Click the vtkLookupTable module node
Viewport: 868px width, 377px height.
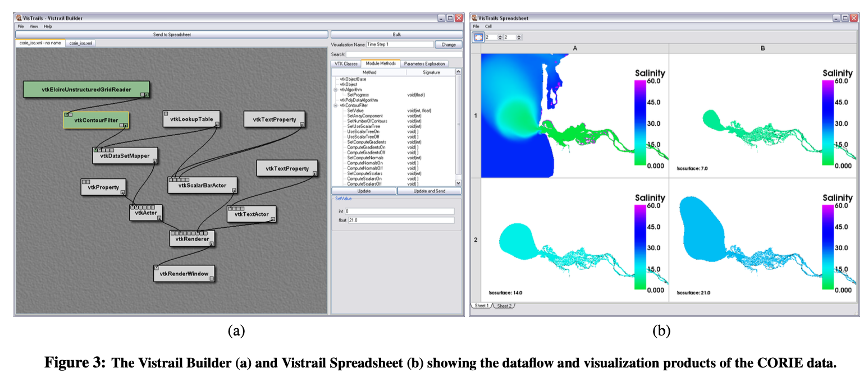pos(191,119)
